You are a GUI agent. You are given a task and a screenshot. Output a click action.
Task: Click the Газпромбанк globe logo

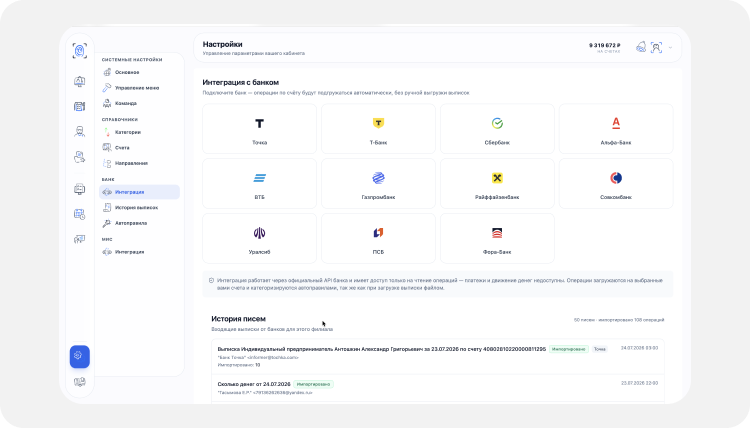coord(378,178)
